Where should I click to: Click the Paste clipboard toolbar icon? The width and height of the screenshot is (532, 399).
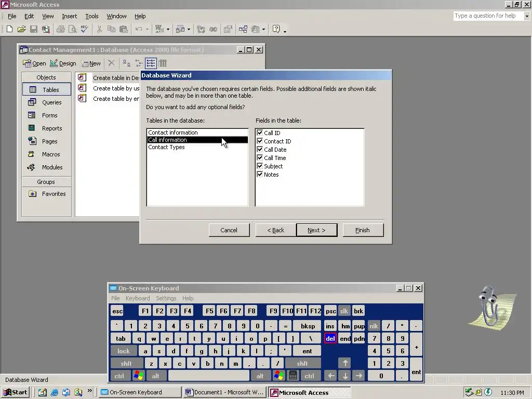(124, 29)
